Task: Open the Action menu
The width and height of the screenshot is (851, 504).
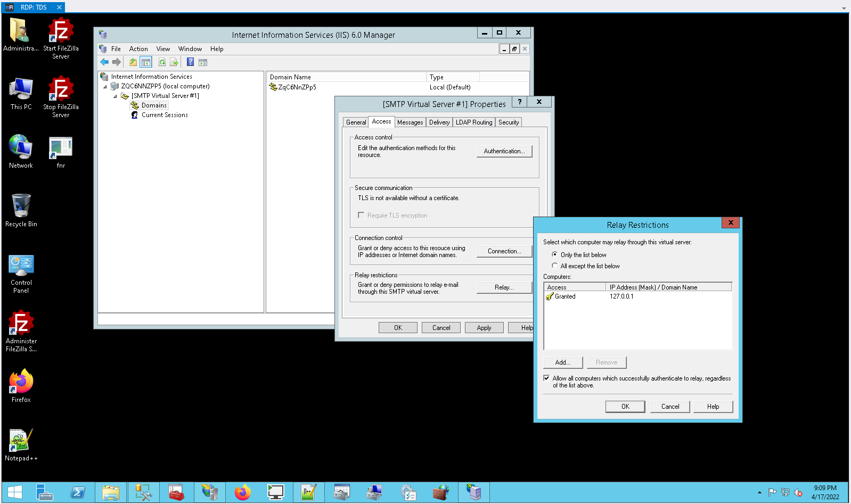Action: pos(138,49)
